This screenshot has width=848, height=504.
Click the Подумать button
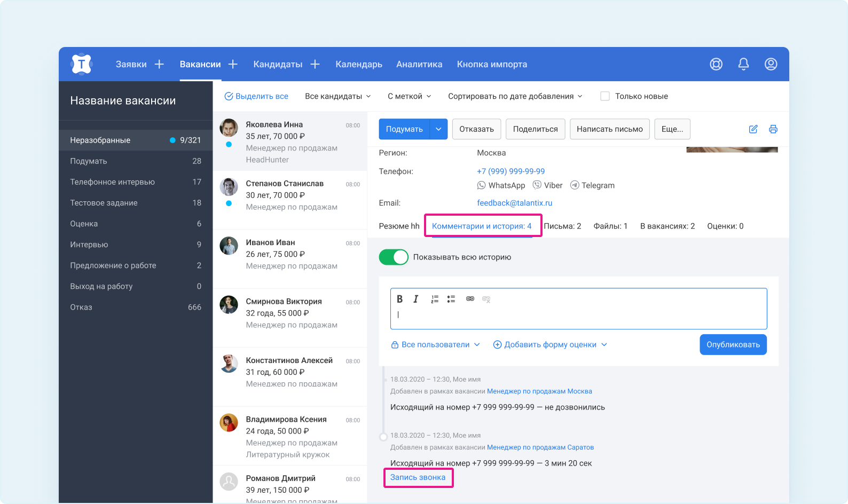pyautogui.click(x=404, y=129)
